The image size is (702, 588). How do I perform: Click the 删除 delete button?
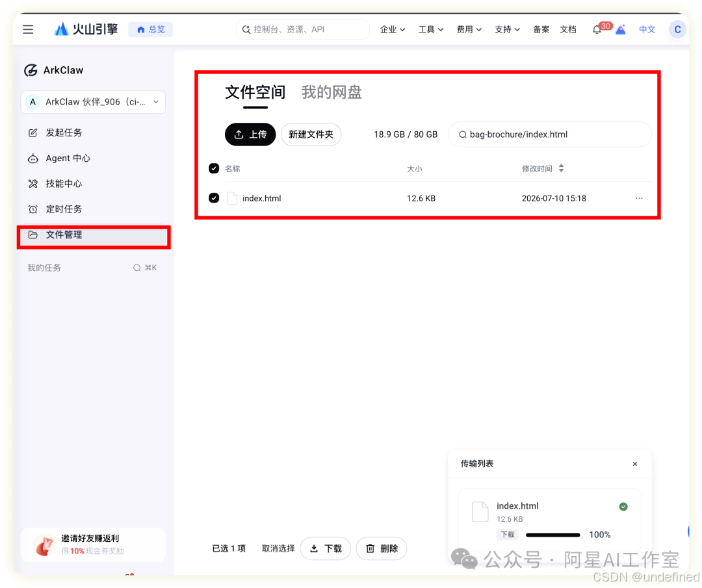click(382, 548)
